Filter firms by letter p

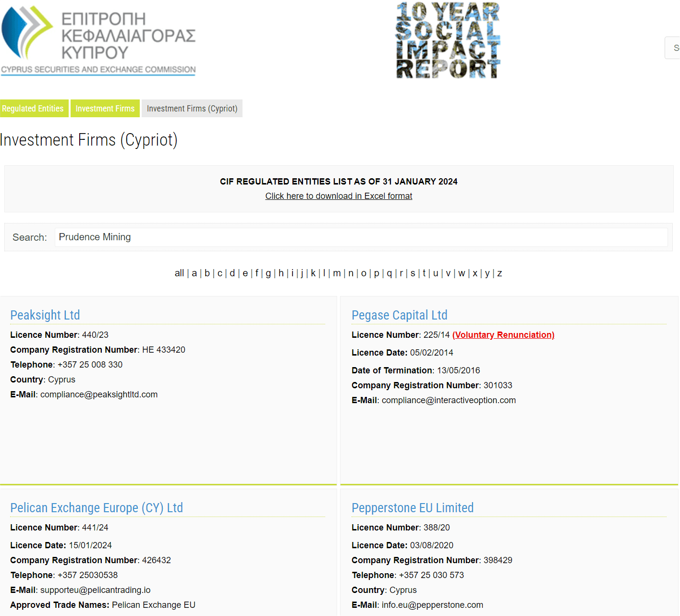click(376, 273)
